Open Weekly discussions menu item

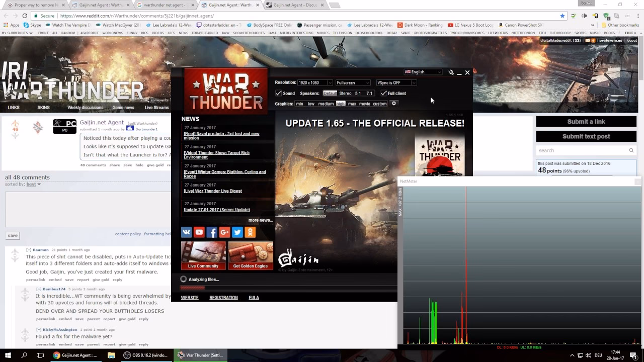click(x=85, y=108)
